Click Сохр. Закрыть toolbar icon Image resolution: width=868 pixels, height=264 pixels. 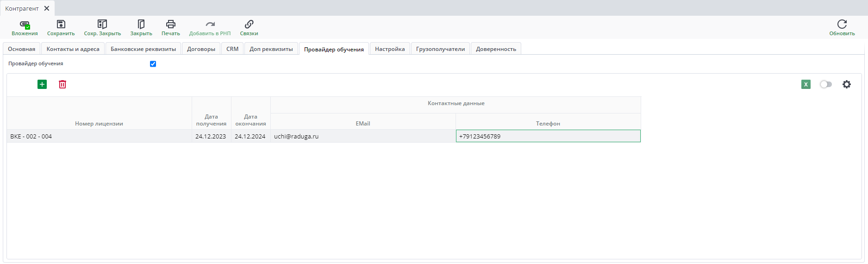pos(102,25)
